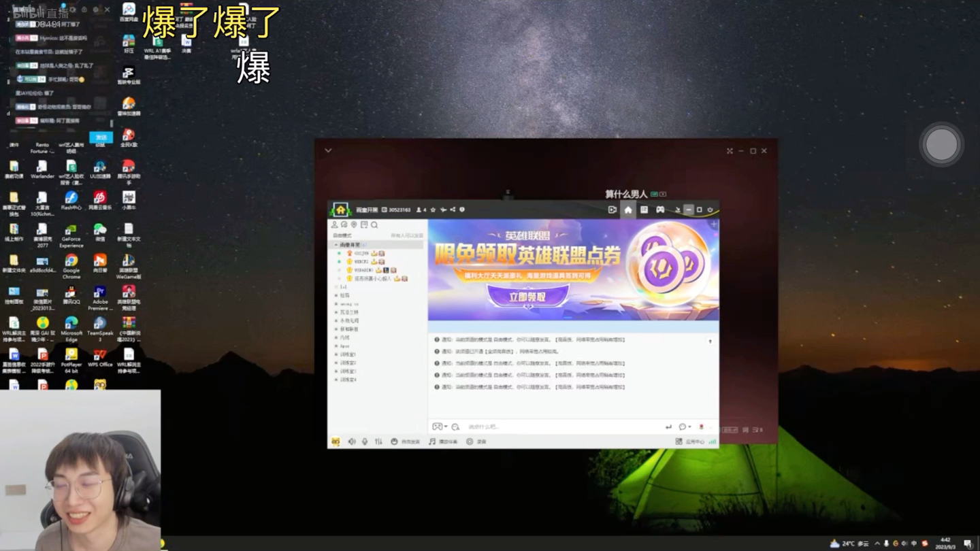The width and height of the screenshot is (980, 551).
Task: Click the text font search icon in chat input
Action: (x=455, y=427)
